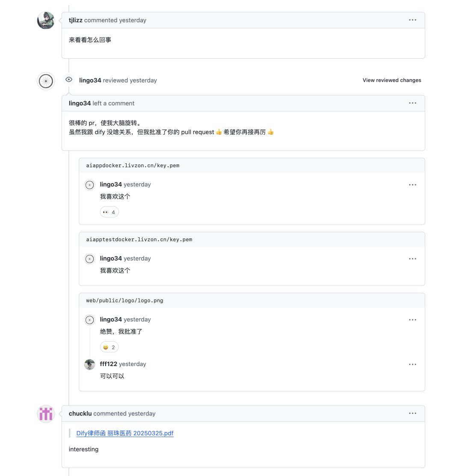Open options menu for fff122's reply
462x476 pixels.
click(412, 364)
